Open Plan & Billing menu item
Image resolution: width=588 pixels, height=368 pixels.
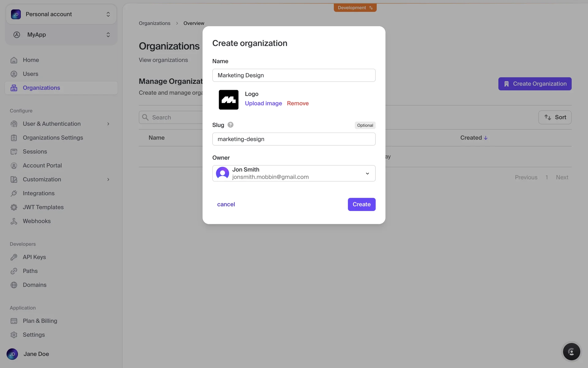(x=40, y=321)
